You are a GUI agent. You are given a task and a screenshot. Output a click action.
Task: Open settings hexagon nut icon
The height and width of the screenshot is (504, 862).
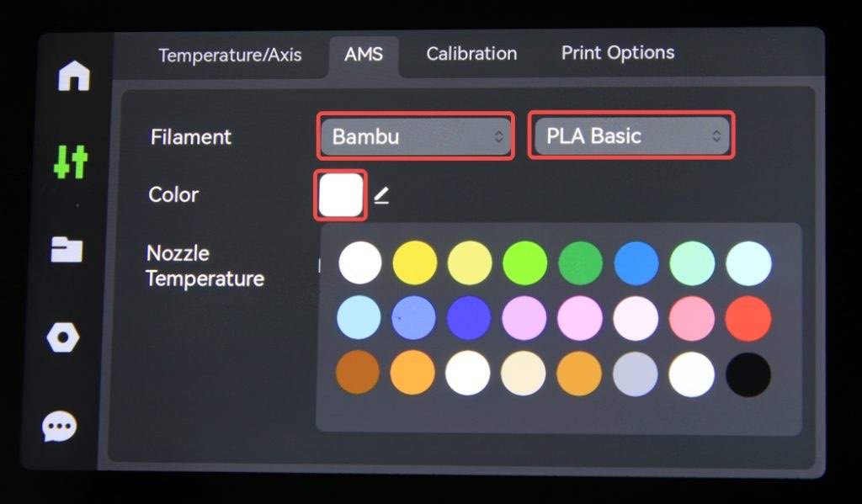tap(63, 338)
